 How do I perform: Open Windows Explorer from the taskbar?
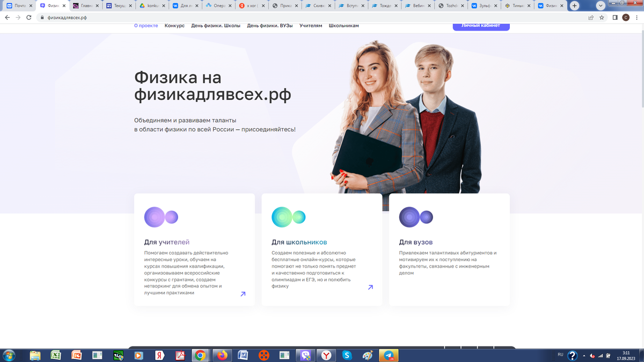click(x=35, y=355)
